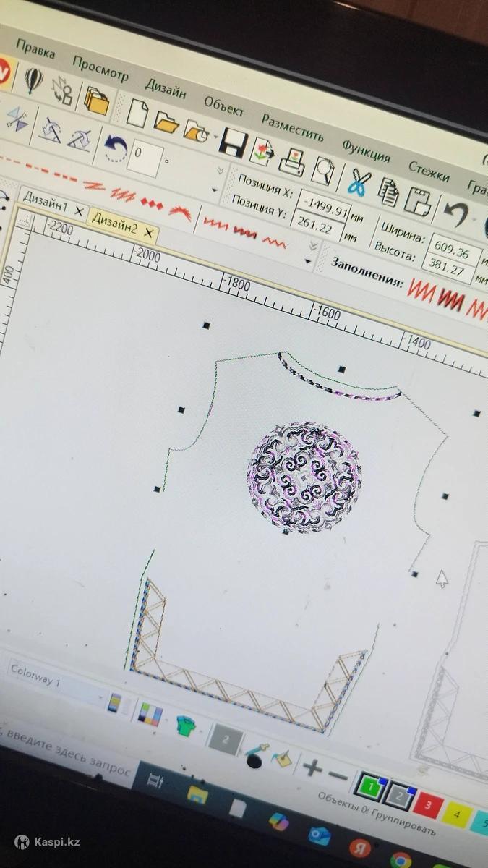488x868 pixels.
Task: Open File Explorer from the taskbar
Action: [x=197, y=794]
